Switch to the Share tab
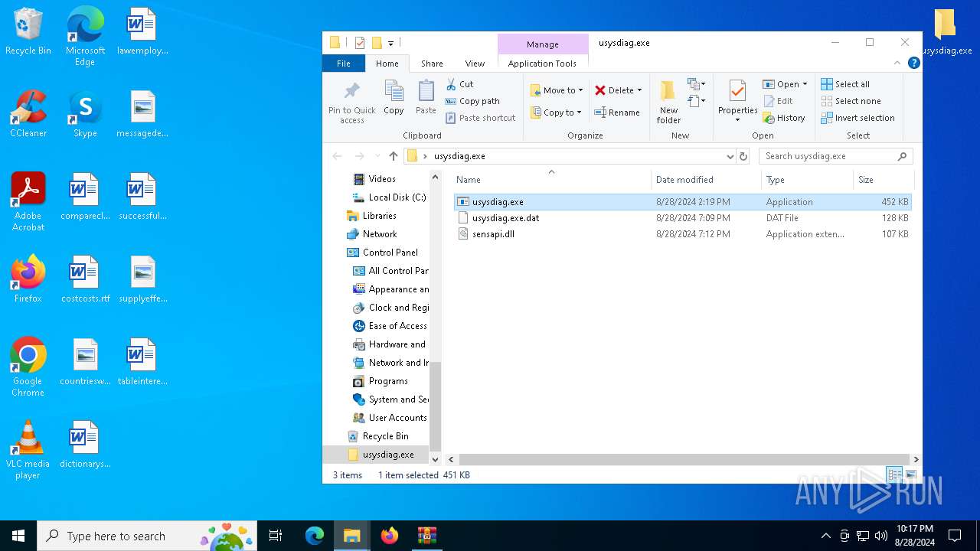This screenshot has width=980, height=551. tap(432, 64)
